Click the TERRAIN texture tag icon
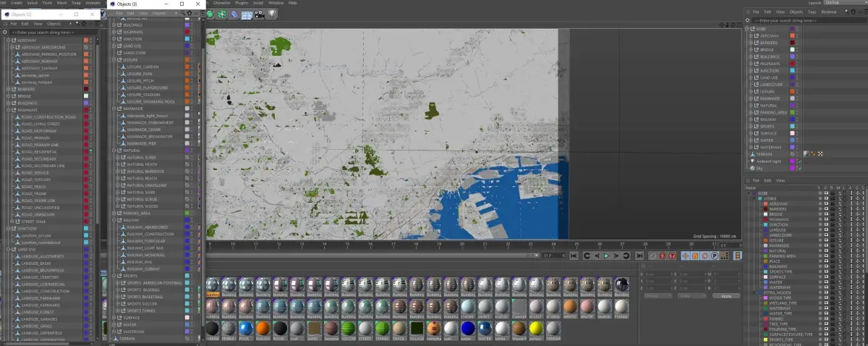The image size is (868, 346). click(x=806, y=153)
